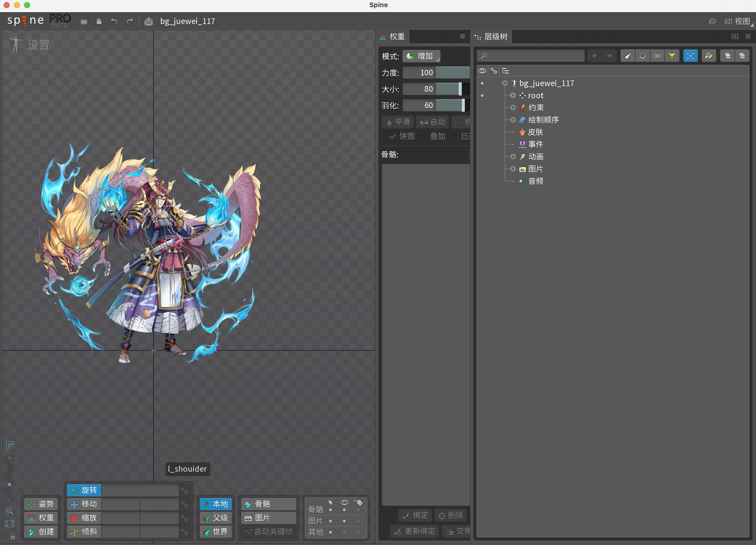Viewport: 756px width, 545px height.
Task: Click the 绑定 bind button
Action: 415,515
